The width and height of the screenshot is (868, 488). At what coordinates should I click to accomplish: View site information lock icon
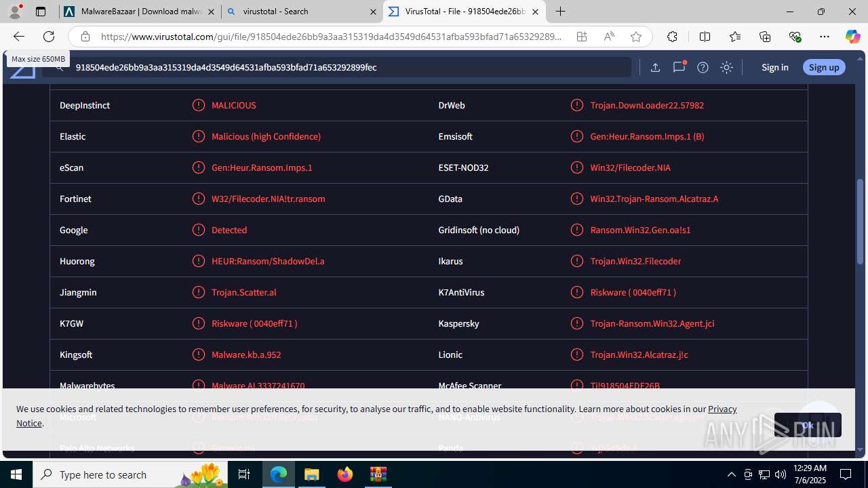click(x=85, y=37)
